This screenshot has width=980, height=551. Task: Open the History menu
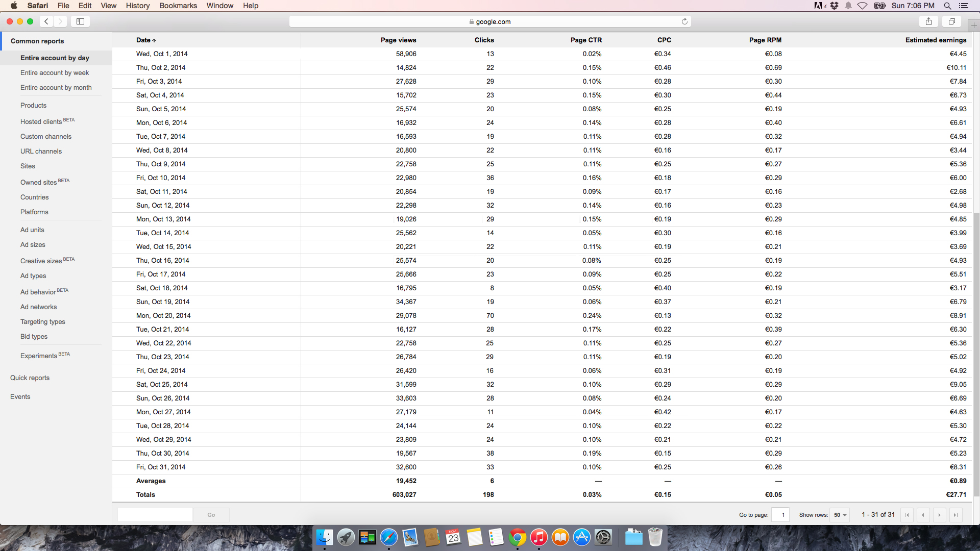[137, 6]
